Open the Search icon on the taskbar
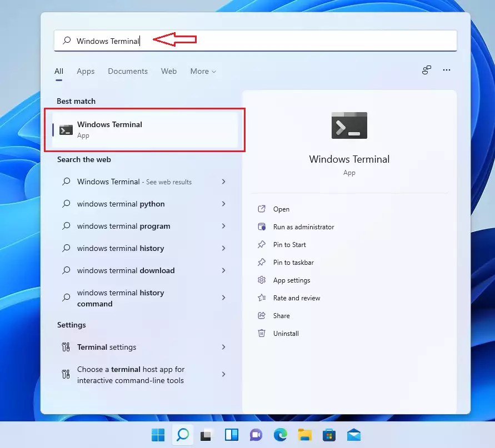Image resolution: width=495 pixels, height=448 pixels. click(183, 435)
